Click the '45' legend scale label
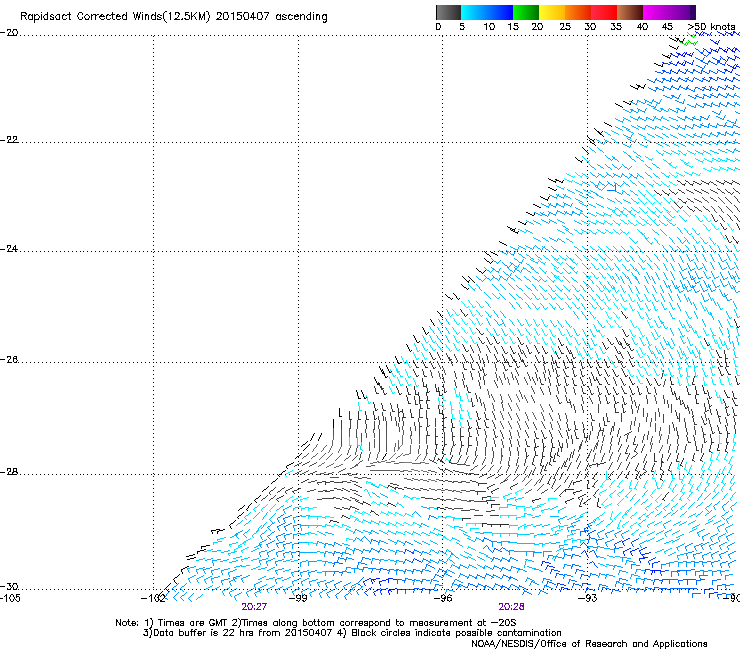 [667, 27]
